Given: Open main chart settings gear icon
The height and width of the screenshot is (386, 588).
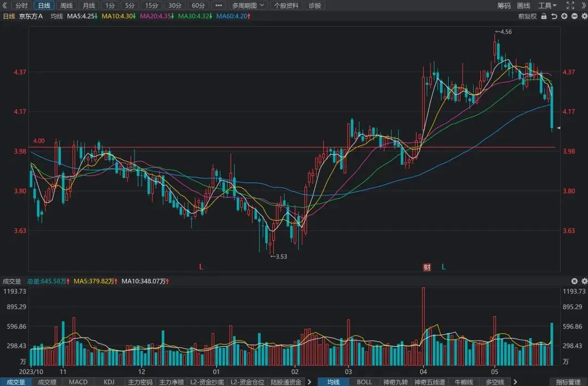Looking at the screenshot, I should point(584,16).
